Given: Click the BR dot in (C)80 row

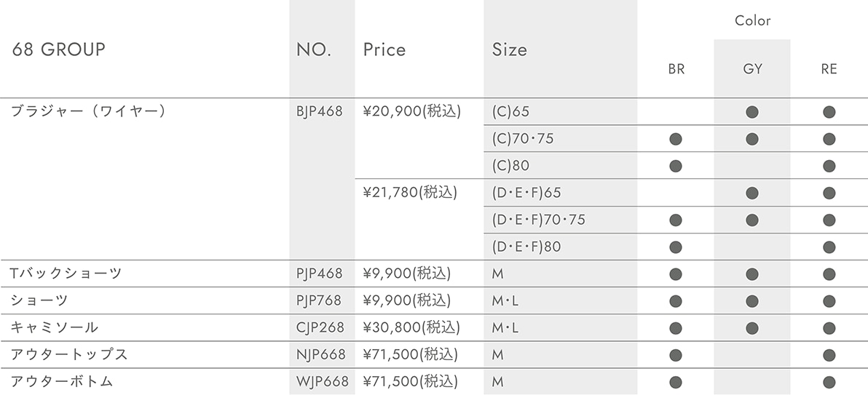Looking at the screenshot, I should click(x=675, y=166).
